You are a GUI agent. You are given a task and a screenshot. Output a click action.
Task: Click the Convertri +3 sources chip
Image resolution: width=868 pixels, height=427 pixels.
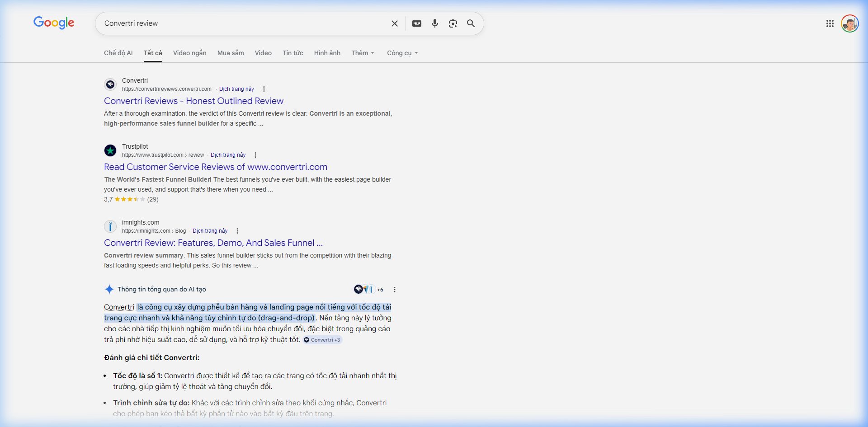[322, 340]
